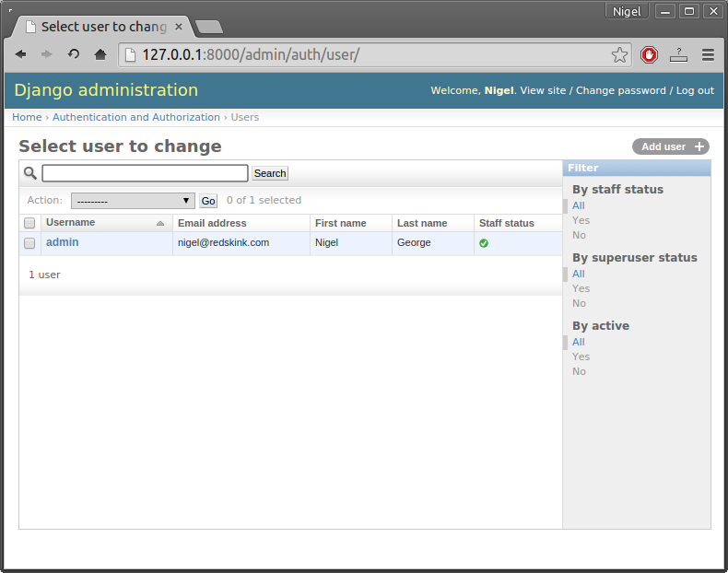Open the browser home page icon

coord(100,54)
